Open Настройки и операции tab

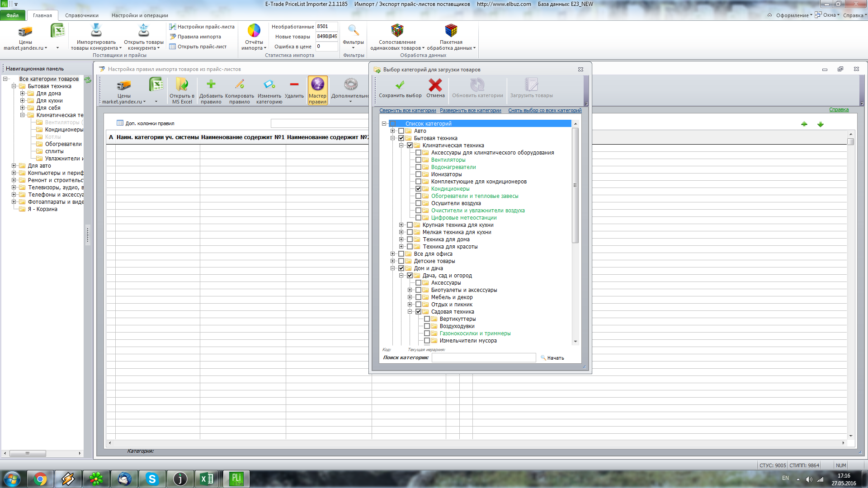pos(140,15)
